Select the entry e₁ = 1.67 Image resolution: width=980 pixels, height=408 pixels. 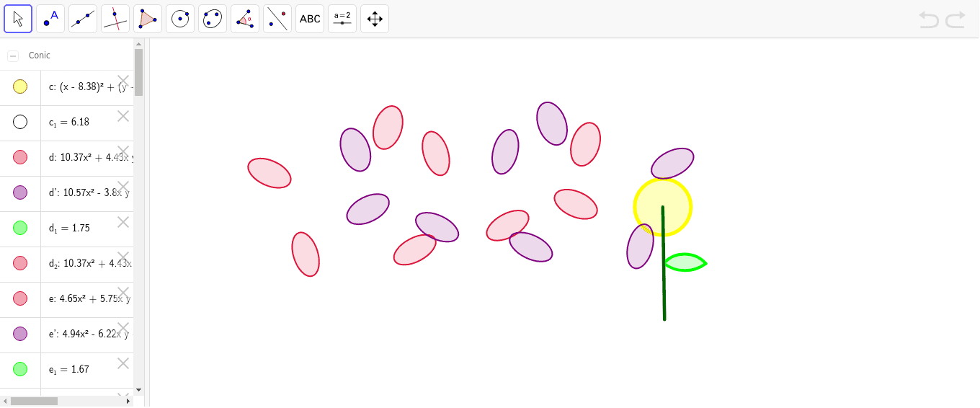tap(69, 370)
